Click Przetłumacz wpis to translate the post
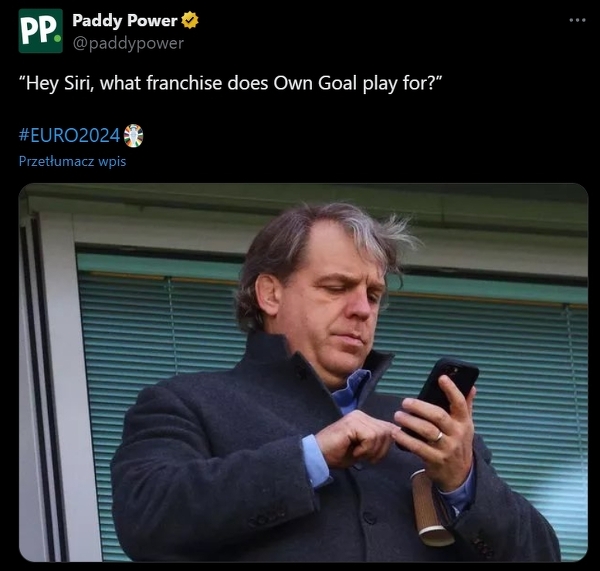 click(72, 161)
